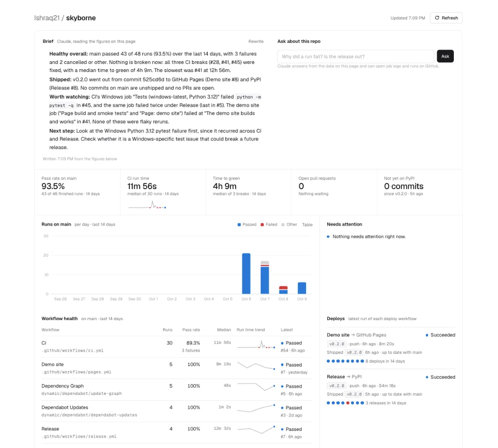Click the v0.2.0 tag beside 'push · 6h ago · 54m 18s'
This screenshot has width=498, height=448.
tap(337, 386)
